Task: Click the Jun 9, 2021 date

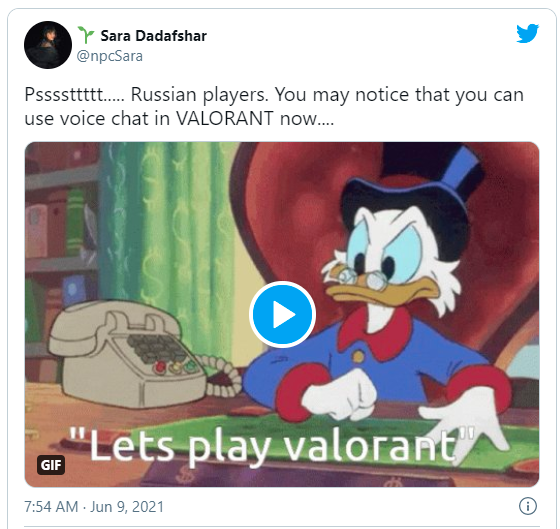Action: [127, 506]
